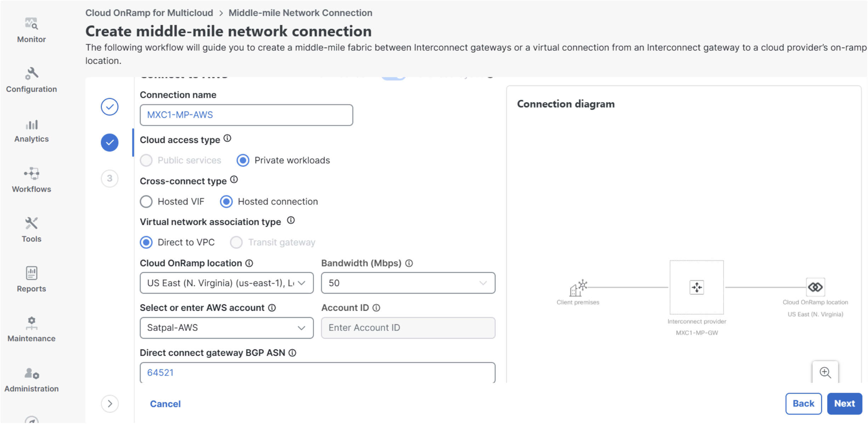The height and width of the screenshot is (424, 868).
Task: Click info icon next to Bandwidth (Mbps)
Action: click(409, 263)
